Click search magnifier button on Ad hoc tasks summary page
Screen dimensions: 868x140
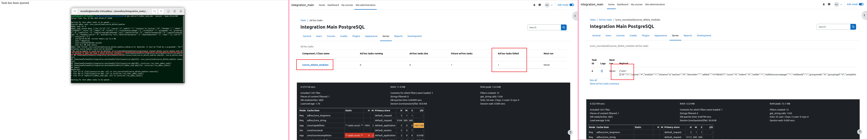(564, 27)
